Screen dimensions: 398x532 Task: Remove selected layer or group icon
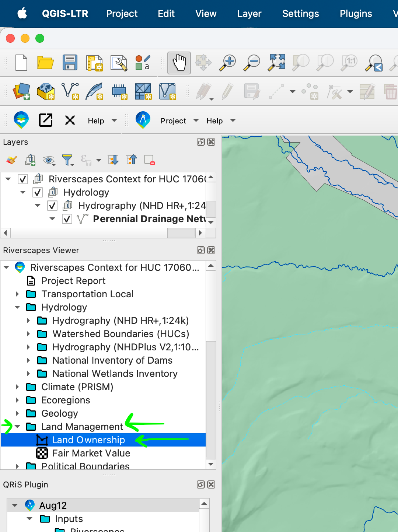(x=150, y=160)
